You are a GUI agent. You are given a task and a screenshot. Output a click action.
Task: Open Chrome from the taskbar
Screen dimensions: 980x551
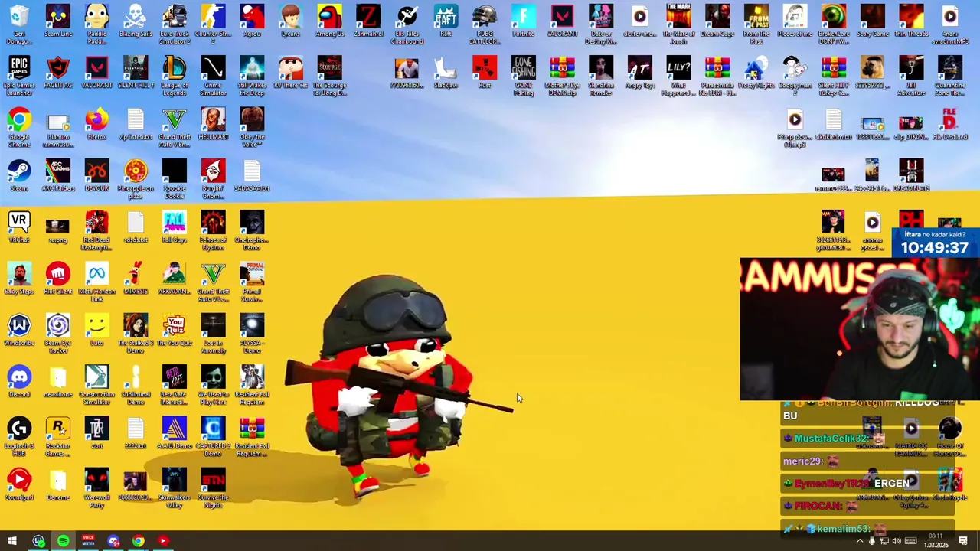point(138,541)
